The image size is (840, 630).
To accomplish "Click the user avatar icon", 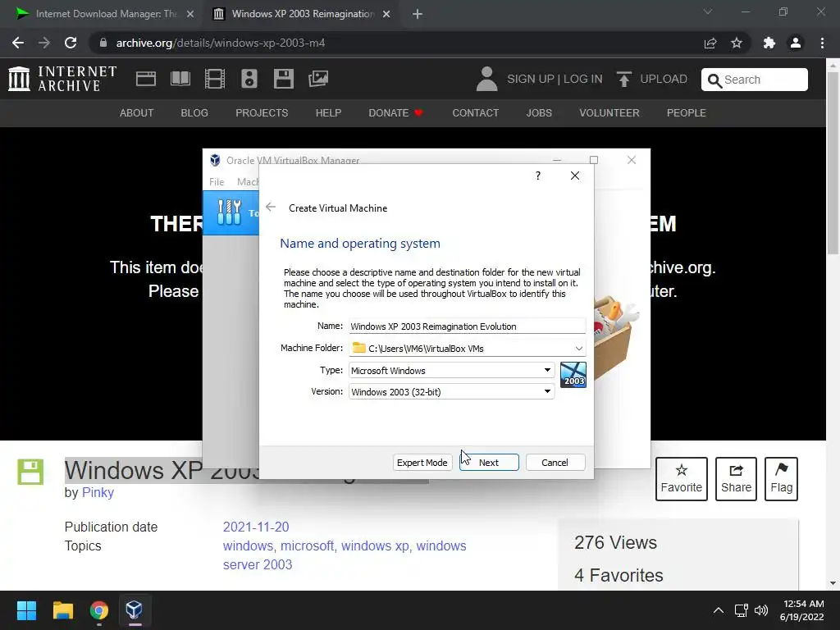I will click(486, 79).
